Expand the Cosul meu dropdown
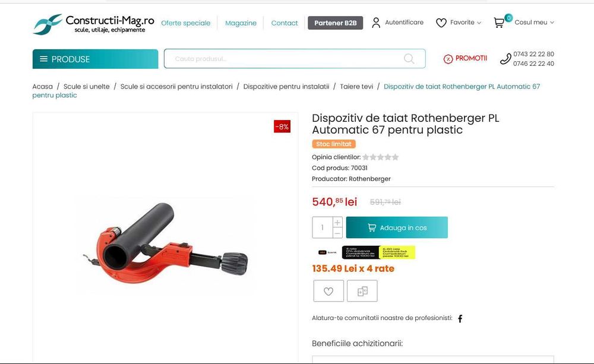 click(552, 23)
